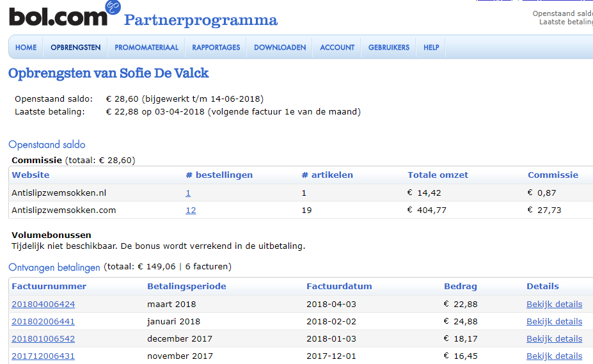
Task: Click the Commissie column header
Action: 553,175
